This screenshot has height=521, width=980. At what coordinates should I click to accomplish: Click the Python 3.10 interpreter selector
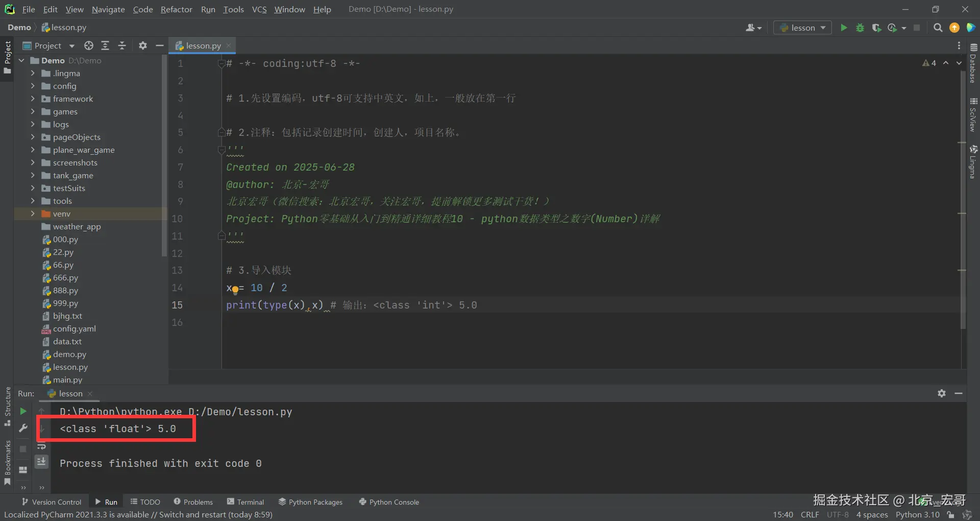(917, 515)
